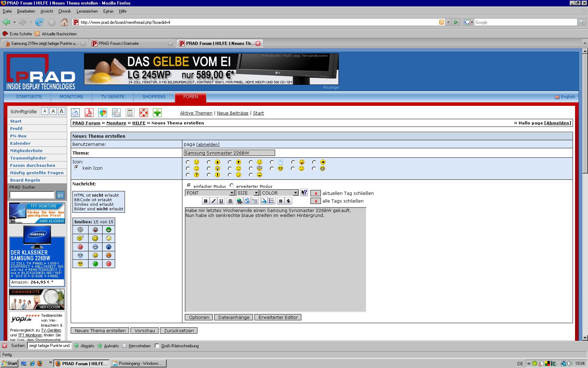588x368 pixels.
Task: Click the Bold formatting button
Action: pos(205,201)
